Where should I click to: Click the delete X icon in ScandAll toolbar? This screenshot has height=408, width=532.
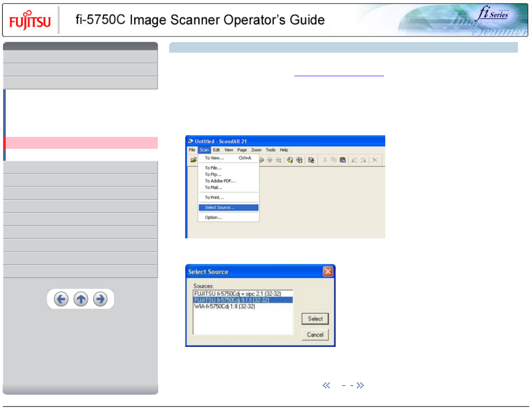375,160
